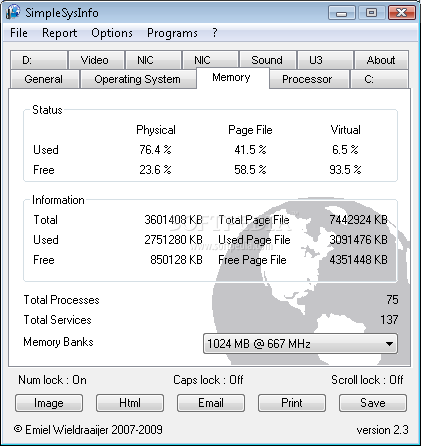This screenshot has width=421, height=446.
Task: Click the Page File column header
Action: [250, 130]
